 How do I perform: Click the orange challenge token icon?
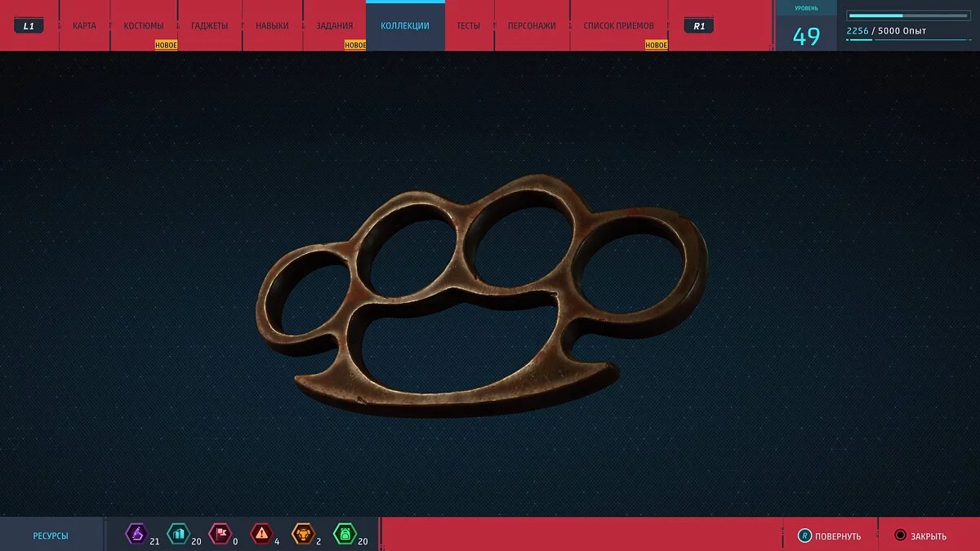pos(303,535)
